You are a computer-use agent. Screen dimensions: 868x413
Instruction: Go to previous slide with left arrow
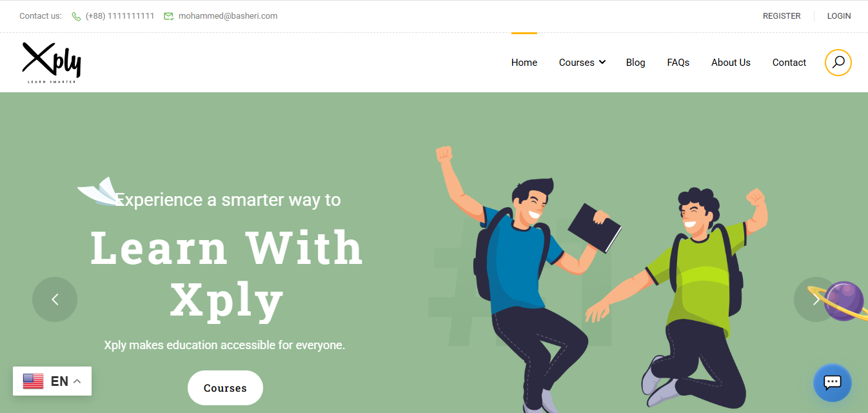[55, 299]
